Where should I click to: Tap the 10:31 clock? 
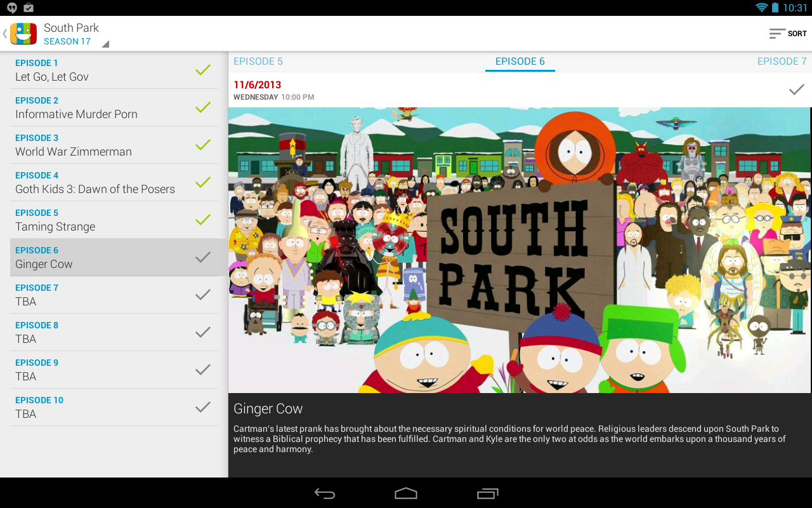click(795, 8)
